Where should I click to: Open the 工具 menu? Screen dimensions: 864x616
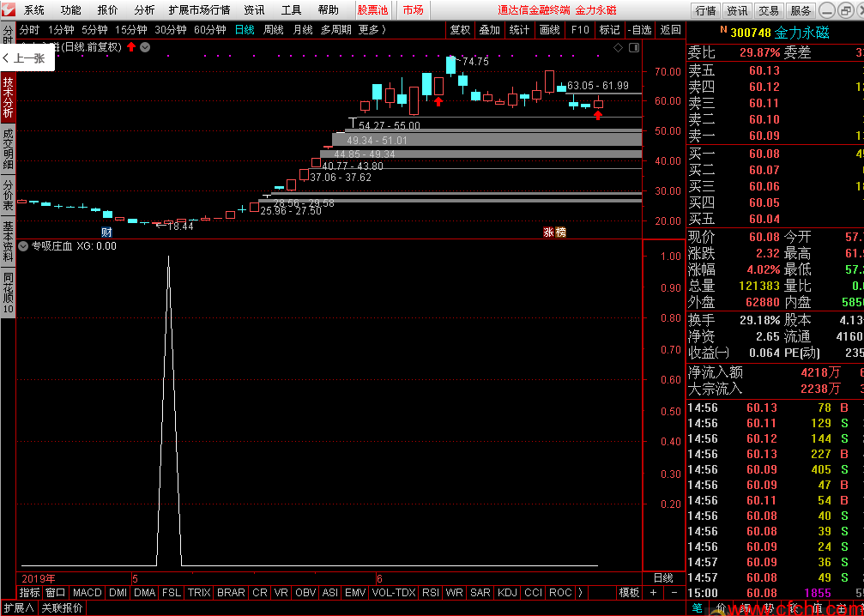click(292, 10)
